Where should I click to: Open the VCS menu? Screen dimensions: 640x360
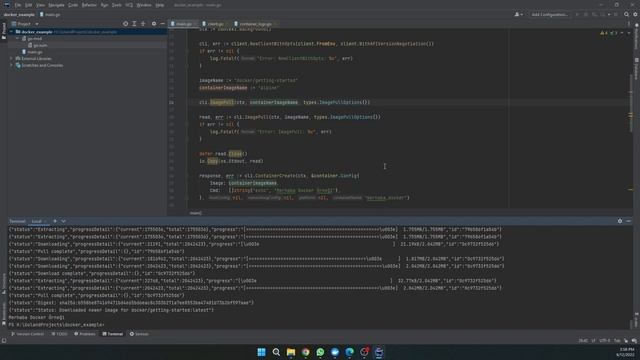(129, 5)
